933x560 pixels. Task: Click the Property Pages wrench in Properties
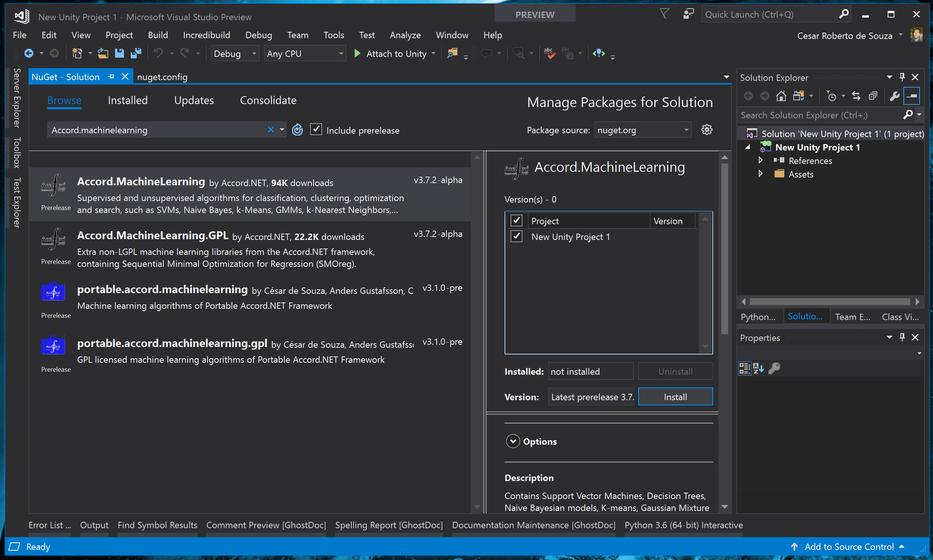[774, 368]
